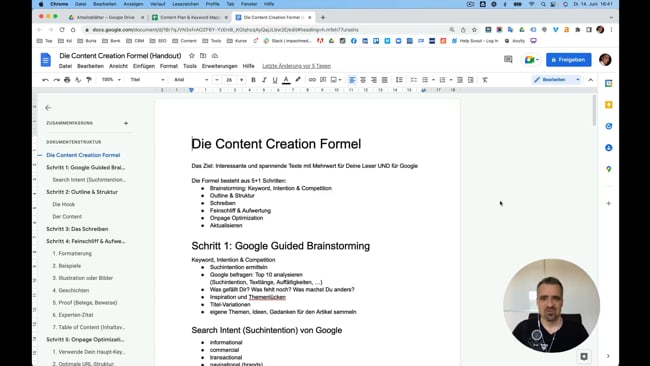Screen dimensions: 650x366
Task: Decrease font size with the minus button
Action: pyautogui.click(x=217, y=80)
